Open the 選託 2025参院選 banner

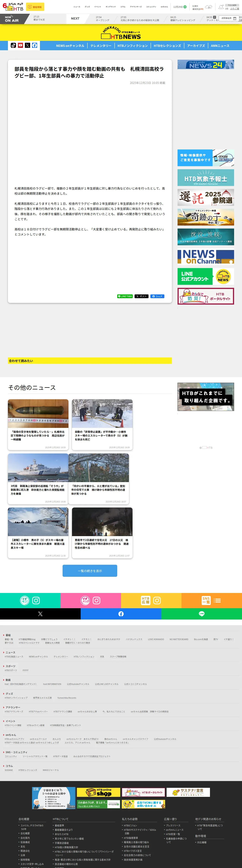pyautogui.click(x=206, y=197)
